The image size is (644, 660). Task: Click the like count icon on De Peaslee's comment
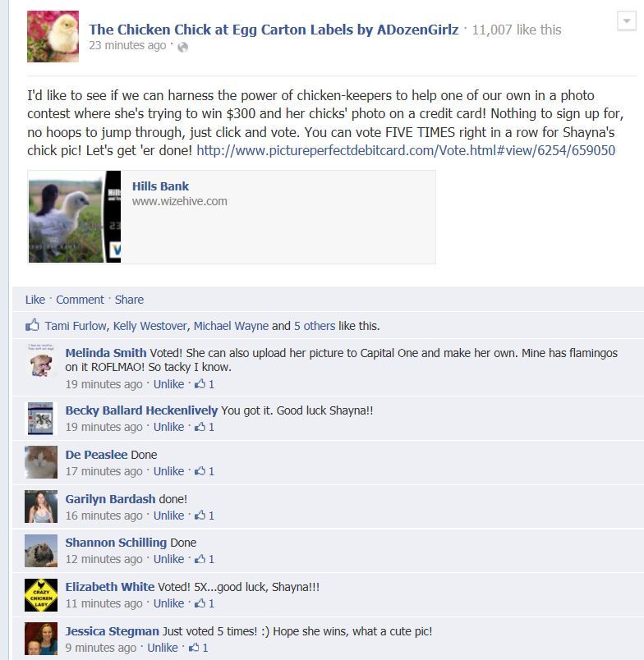(x=200, y=470)
